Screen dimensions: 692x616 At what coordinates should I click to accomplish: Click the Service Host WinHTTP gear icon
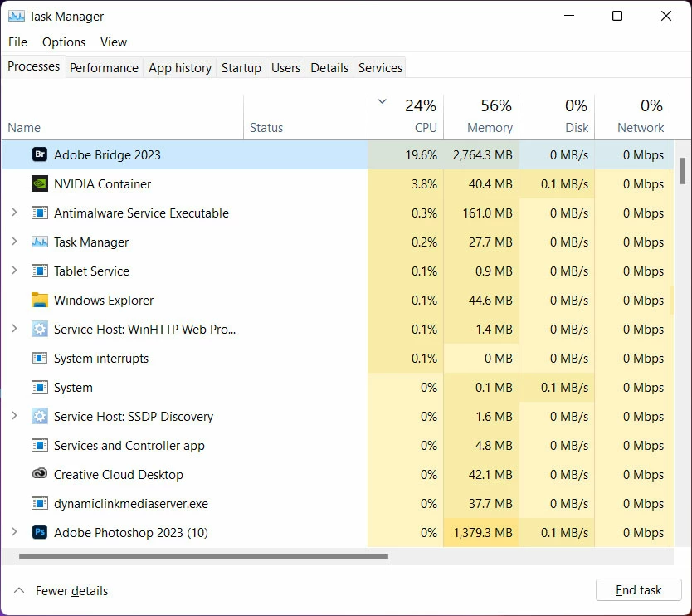pyautogui.click(x=40, y=329)
